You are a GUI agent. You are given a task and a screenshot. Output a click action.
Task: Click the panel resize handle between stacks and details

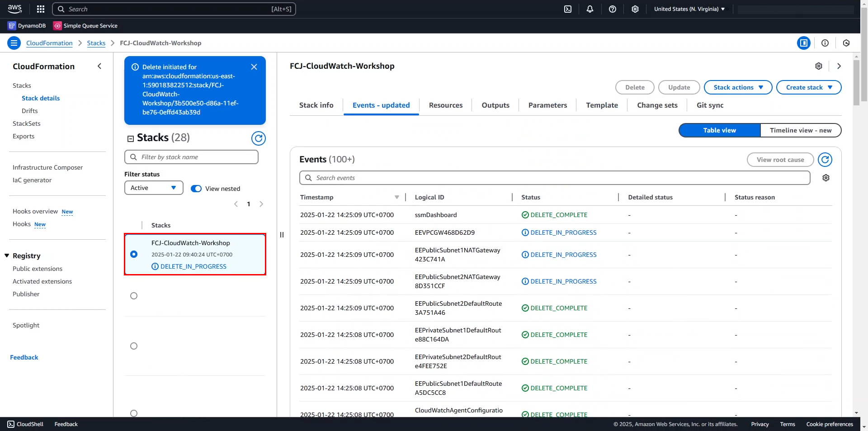282,235
